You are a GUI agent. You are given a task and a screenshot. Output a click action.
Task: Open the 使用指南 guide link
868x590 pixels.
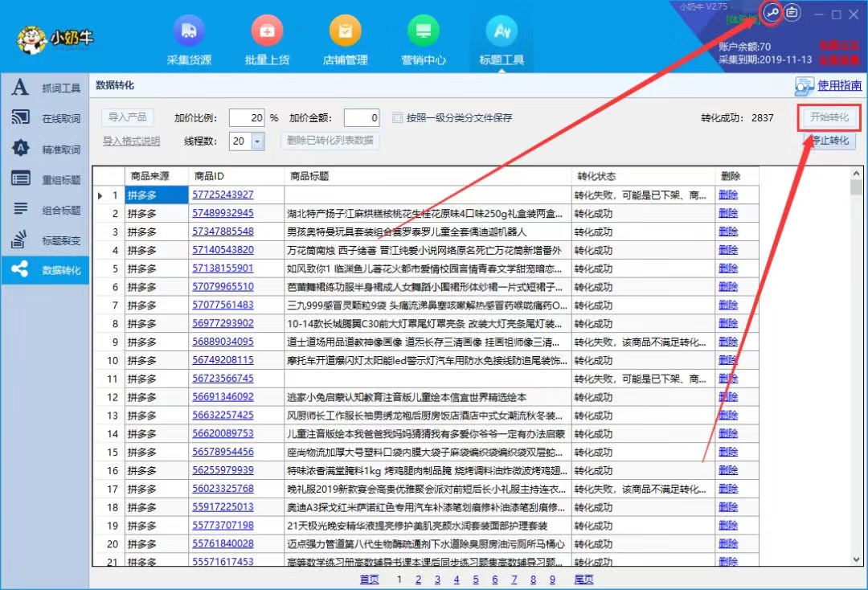[x=839, y=85]
